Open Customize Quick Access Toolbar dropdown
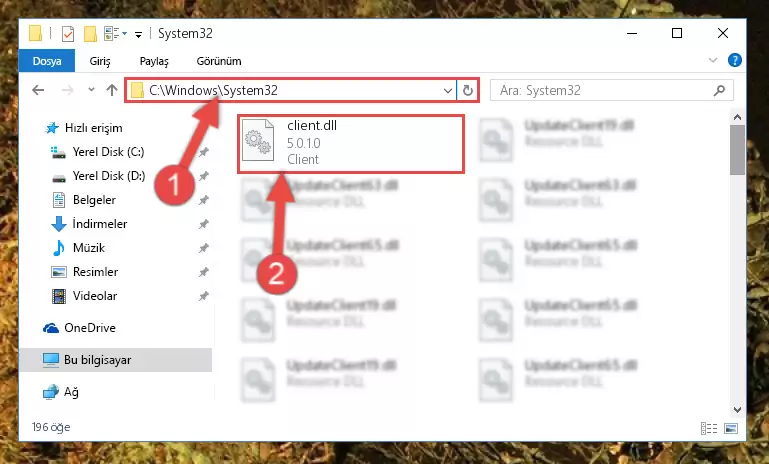The height and width of the screenshot is (464, 769). (138, 34)
